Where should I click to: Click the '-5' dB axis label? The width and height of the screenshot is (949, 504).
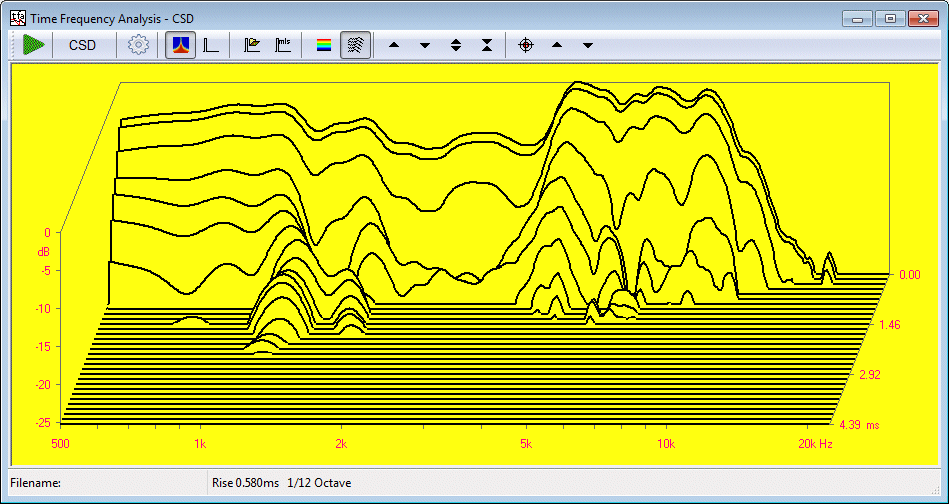[44, 270]
